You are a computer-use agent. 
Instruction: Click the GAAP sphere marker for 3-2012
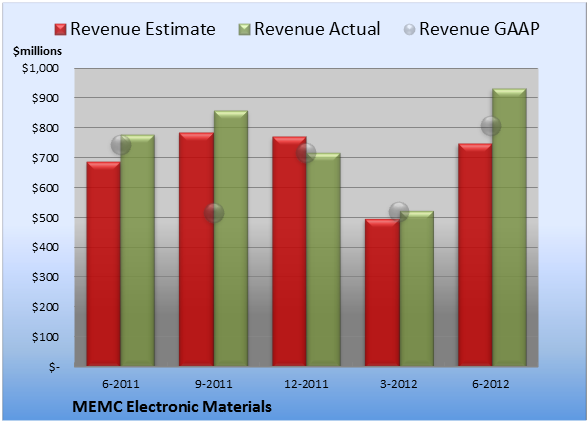click(399, 212)
